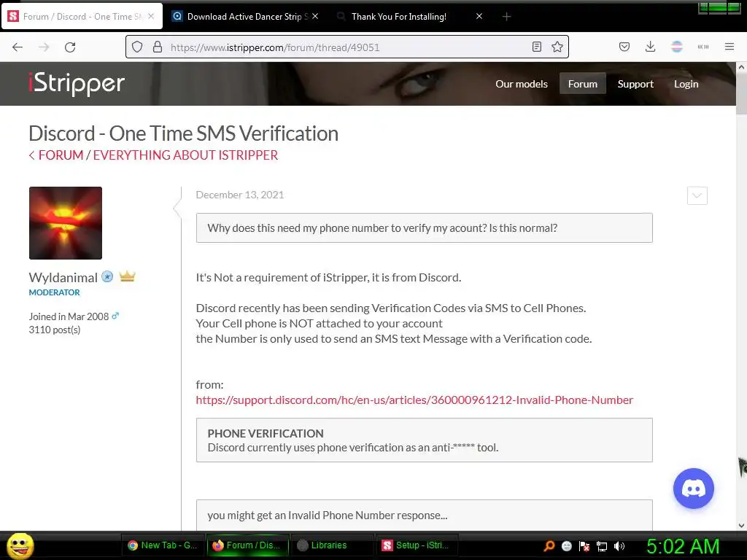Open Setup - iStripper taskbar window
The height and width of the screenshot is (560, 747).
click(x=417, y=545)
